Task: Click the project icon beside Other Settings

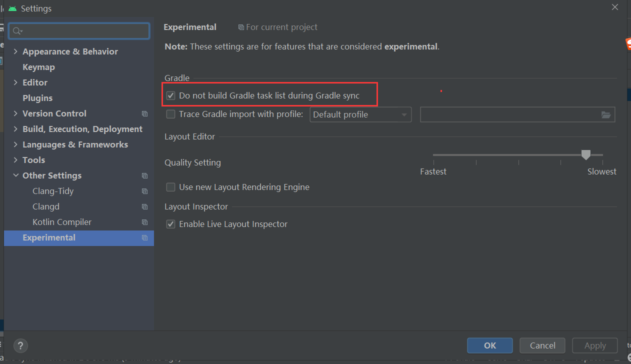Action: click(x=144, y=175)
